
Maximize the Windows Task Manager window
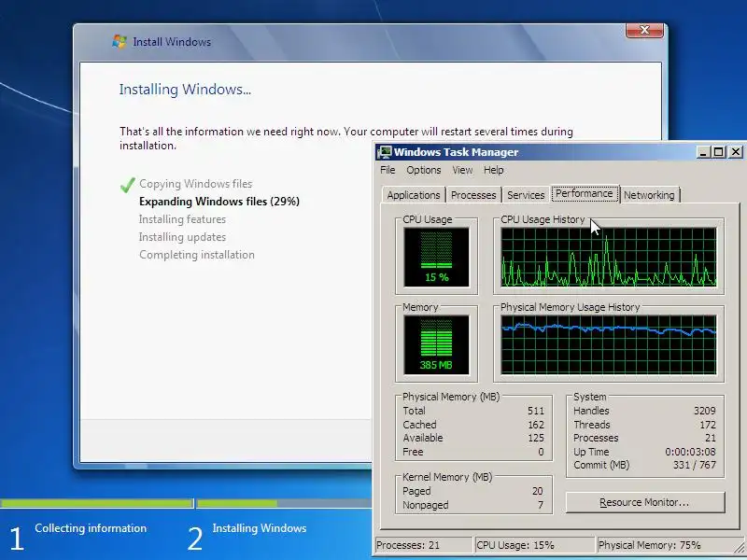pos(718,152)
